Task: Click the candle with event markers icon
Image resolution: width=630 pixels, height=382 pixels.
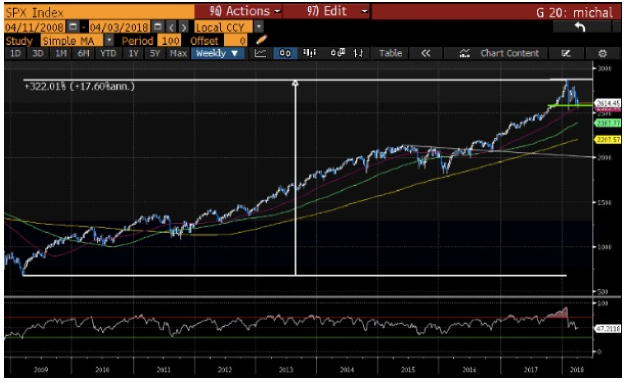Action: [x=338, y=53]
